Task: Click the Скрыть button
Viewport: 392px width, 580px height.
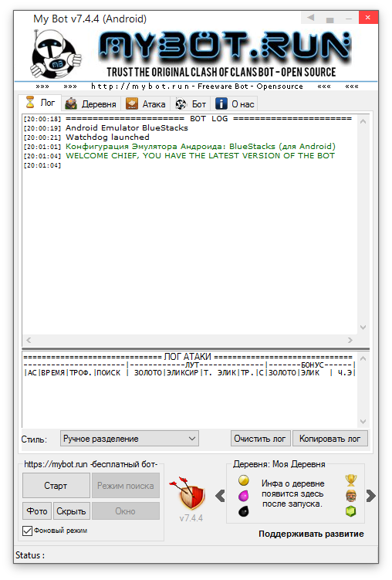Action: (71, 510)
